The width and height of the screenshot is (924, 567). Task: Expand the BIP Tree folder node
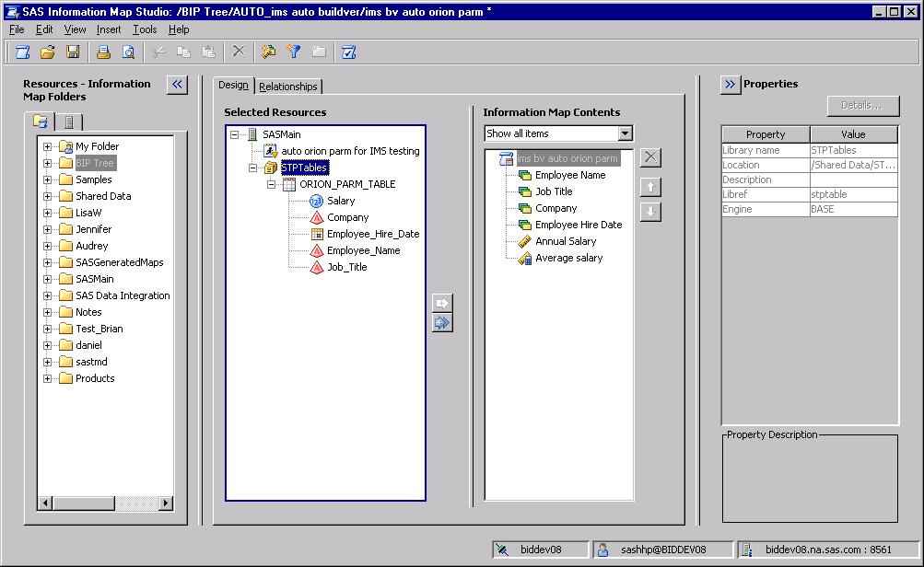coord(47,163)
